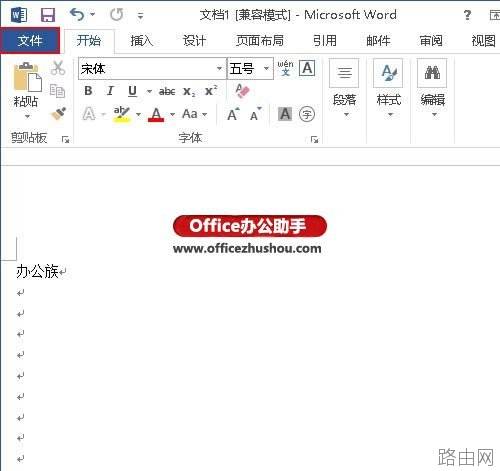Open the 段落 (Paragraph) group button
This screenshot has height=471, width=500.
pyautogui.click(x=344, y=89)
